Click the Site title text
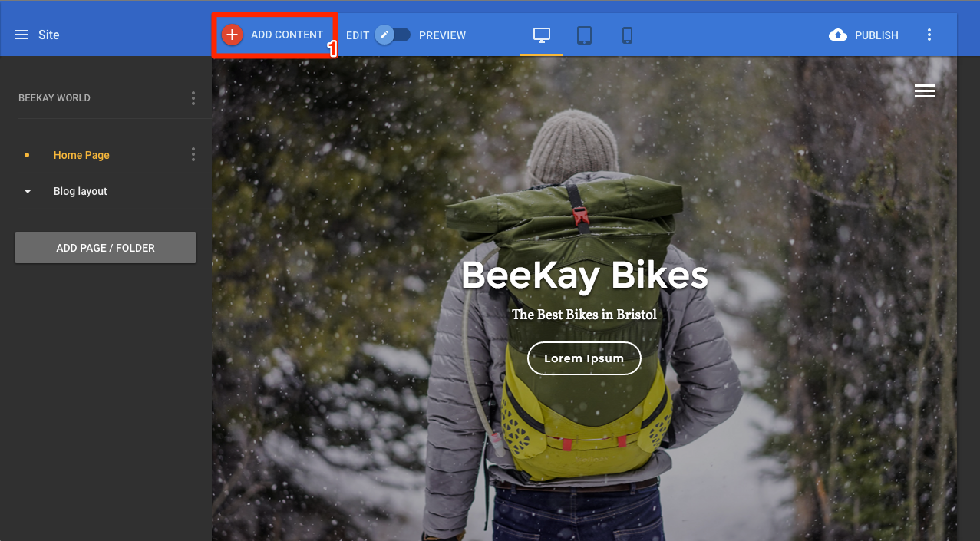The height and width of the screenshot is (541, 980). 49,35
